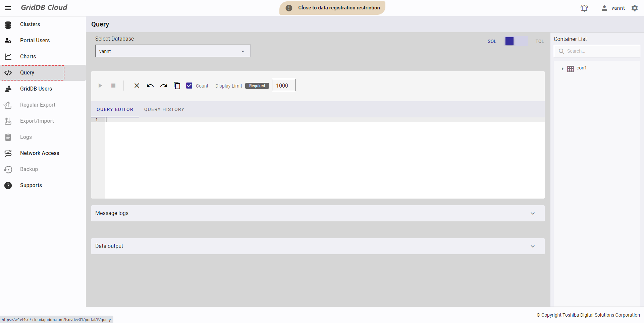The image size is (644, 323).
Task: Open Logs in sidebar
Action: pos(26,137)
